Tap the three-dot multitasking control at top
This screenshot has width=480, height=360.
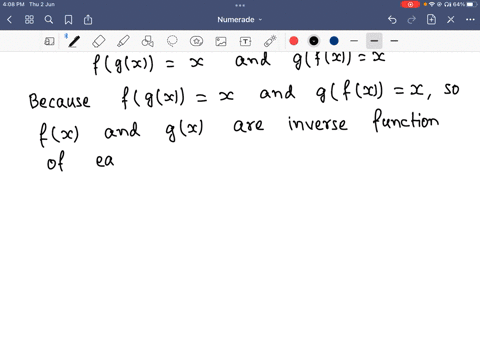point(240,5)
